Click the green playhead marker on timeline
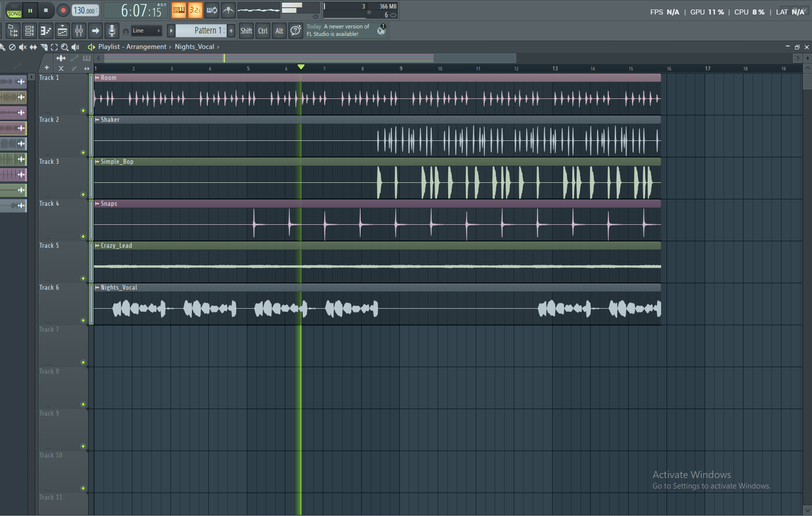This screenshot has width=812, height=516. pos(301,67)
